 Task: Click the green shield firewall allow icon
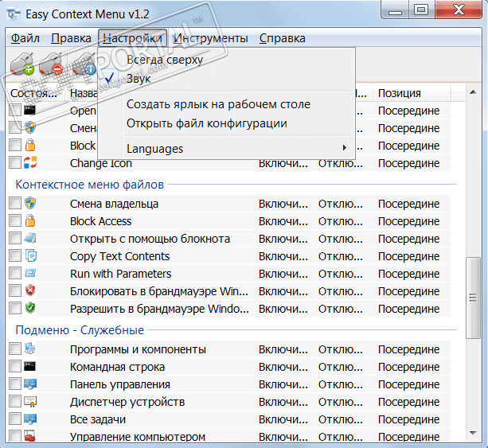(30, 309)
